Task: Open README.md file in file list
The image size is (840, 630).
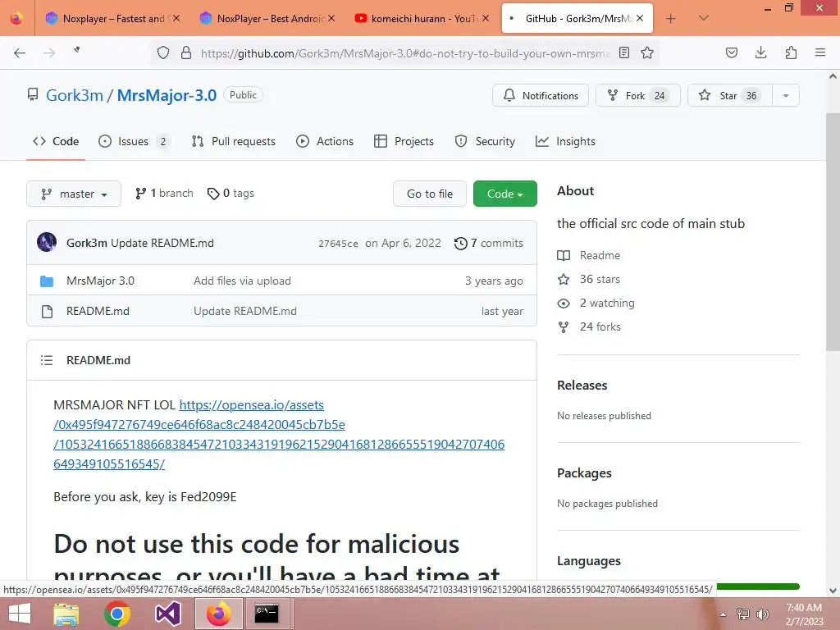Action: [98, 311]
